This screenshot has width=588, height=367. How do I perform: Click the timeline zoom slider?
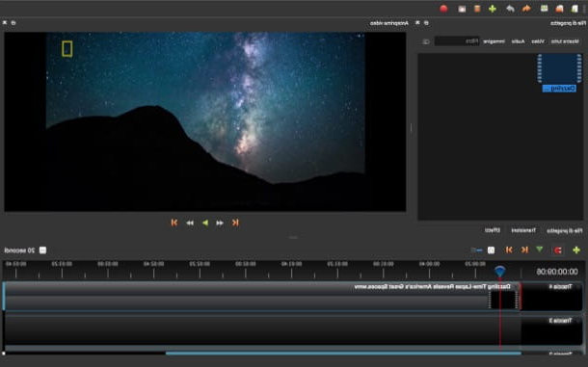tap(476, 250)
